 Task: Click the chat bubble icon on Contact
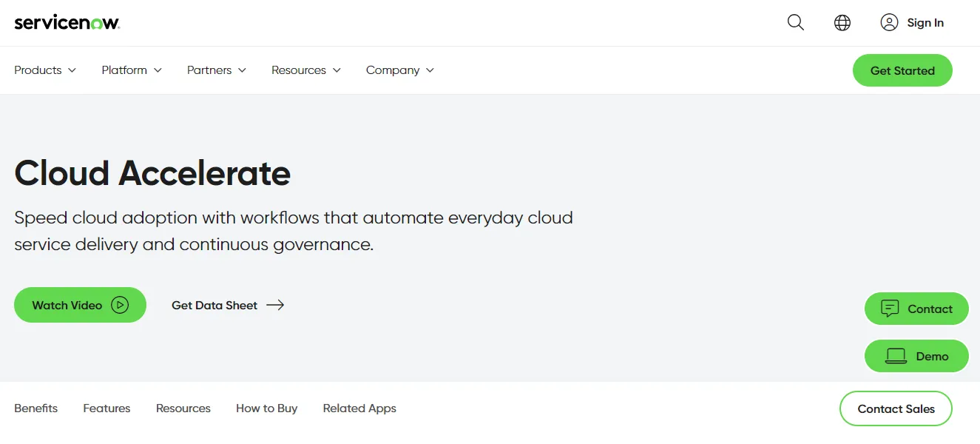890,309
